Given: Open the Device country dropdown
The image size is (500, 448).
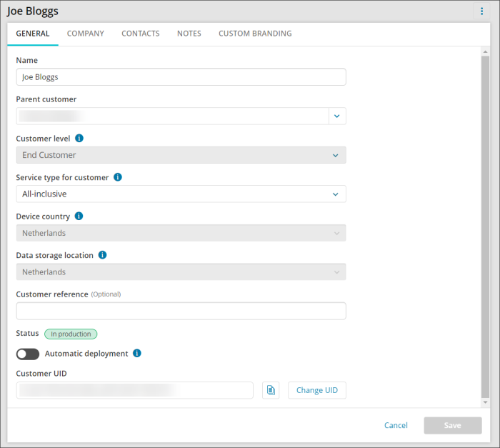Looking at the screenshot, I should [181, 233].
